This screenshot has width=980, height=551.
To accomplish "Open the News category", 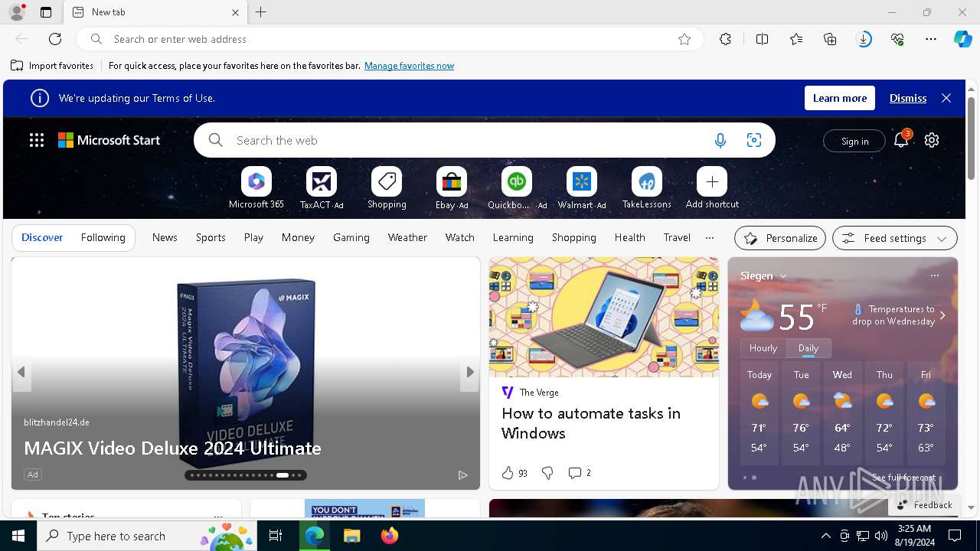I will [x=165, y=238].
